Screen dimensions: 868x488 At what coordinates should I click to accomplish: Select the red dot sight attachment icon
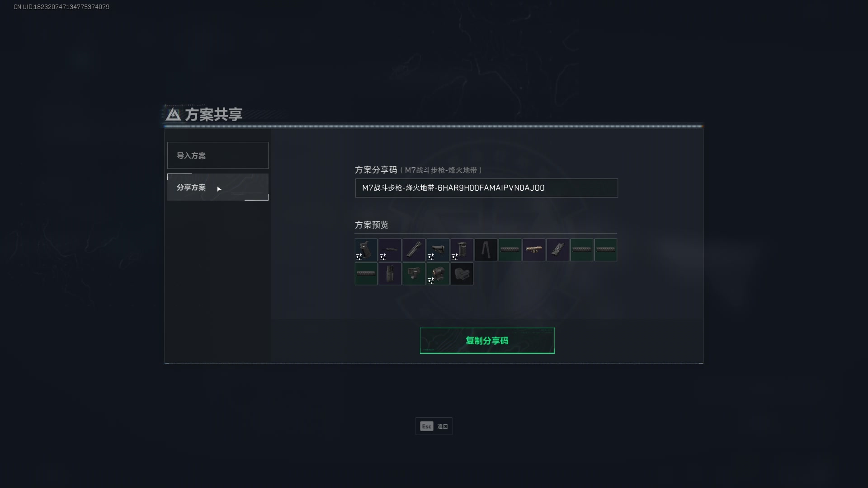[x=438, y=274]
